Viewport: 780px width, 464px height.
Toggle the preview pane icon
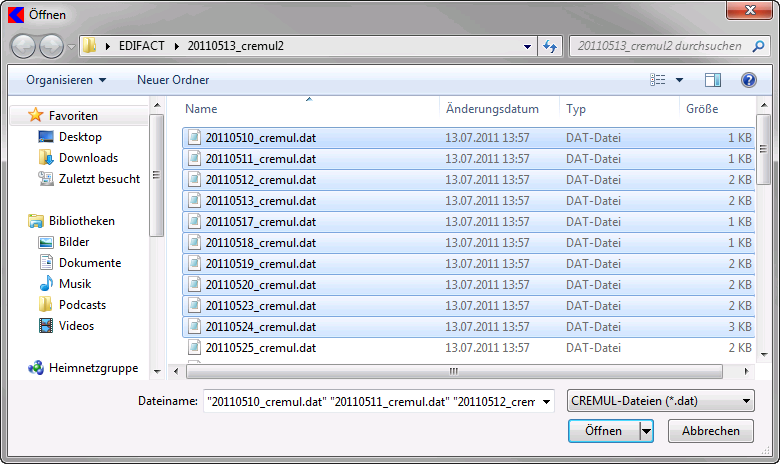click(713, 80)
